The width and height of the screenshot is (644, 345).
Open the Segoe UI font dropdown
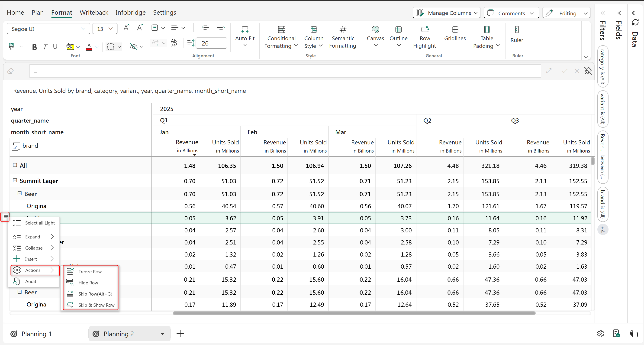(x=48, y=29)
